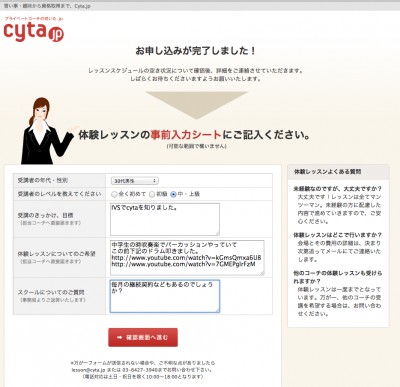
Task: Click the arrow icon on the red button
Action: tap(119, 338)
